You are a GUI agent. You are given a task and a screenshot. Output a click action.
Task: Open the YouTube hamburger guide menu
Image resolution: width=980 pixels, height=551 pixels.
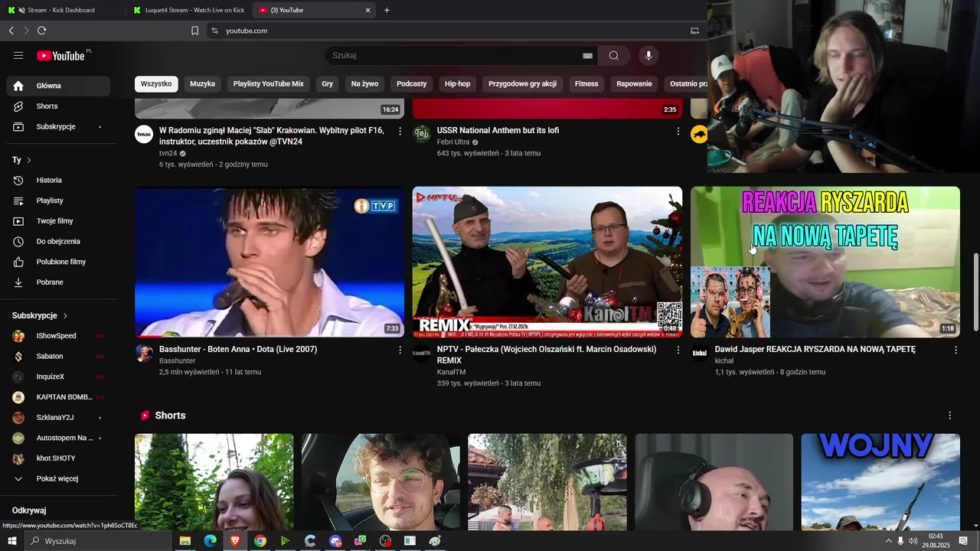tap(18, 55)
